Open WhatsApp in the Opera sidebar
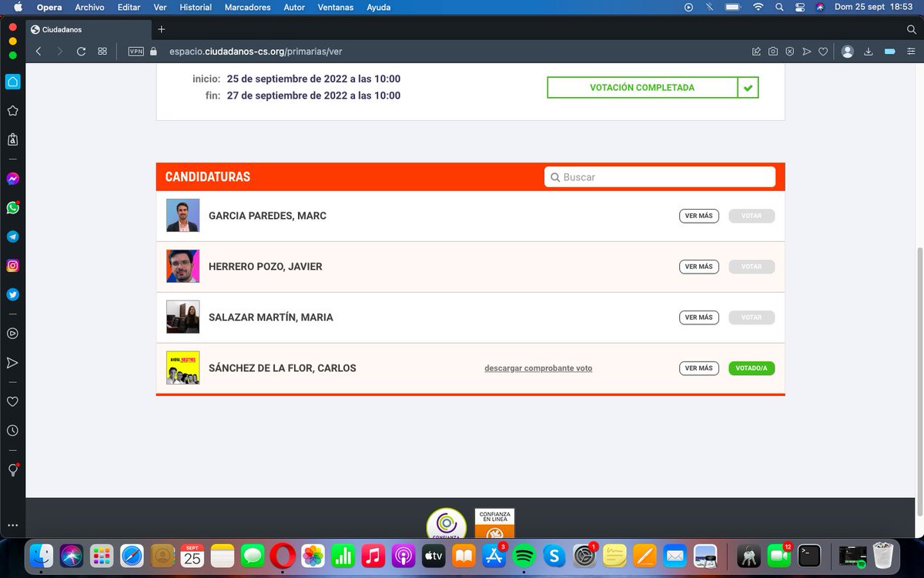 [12, 208]
